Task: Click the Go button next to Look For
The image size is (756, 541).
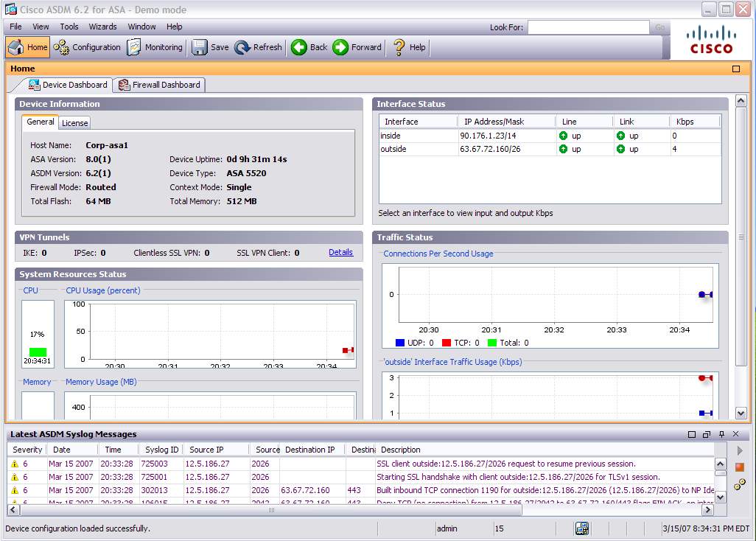Action: pos(659,27)
